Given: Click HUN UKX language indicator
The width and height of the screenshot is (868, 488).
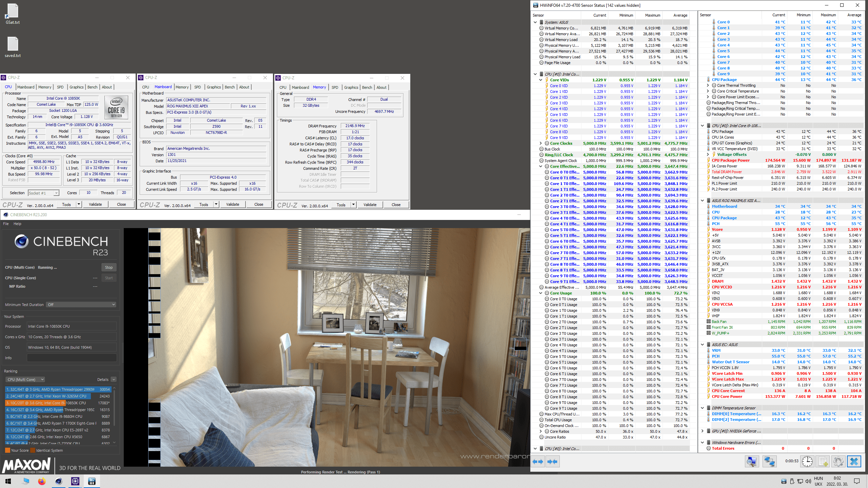Looking at the screenshot, I should tap(818, 481).
